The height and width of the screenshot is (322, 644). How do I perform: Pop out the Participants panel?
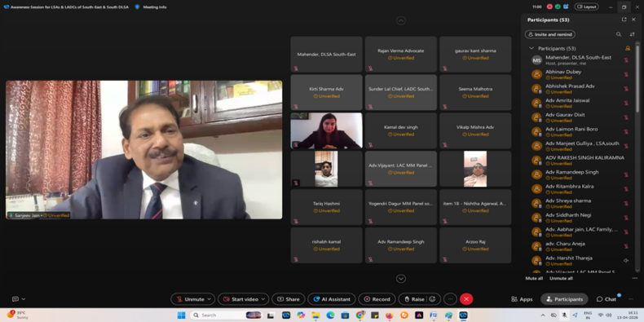click(624, 20)
